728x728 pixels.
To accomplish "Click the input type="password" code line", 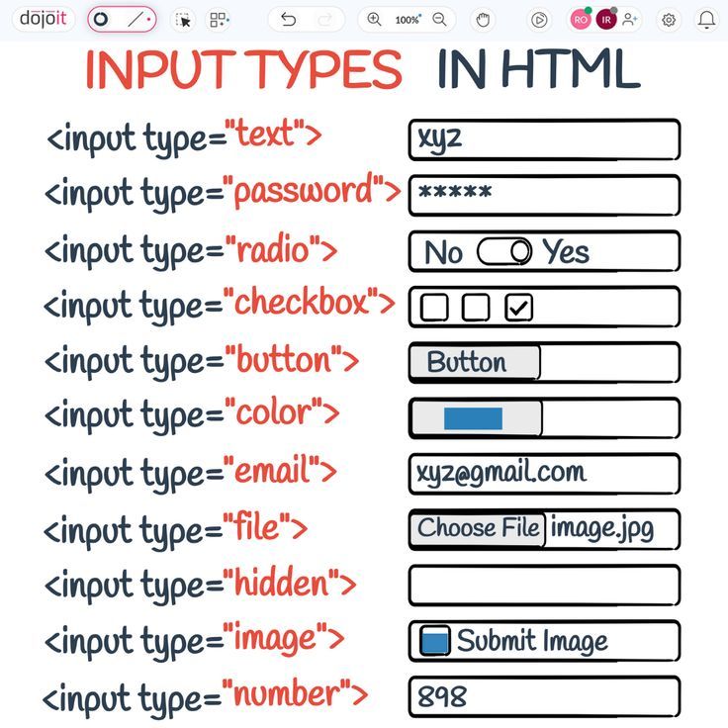I will 223,193.
